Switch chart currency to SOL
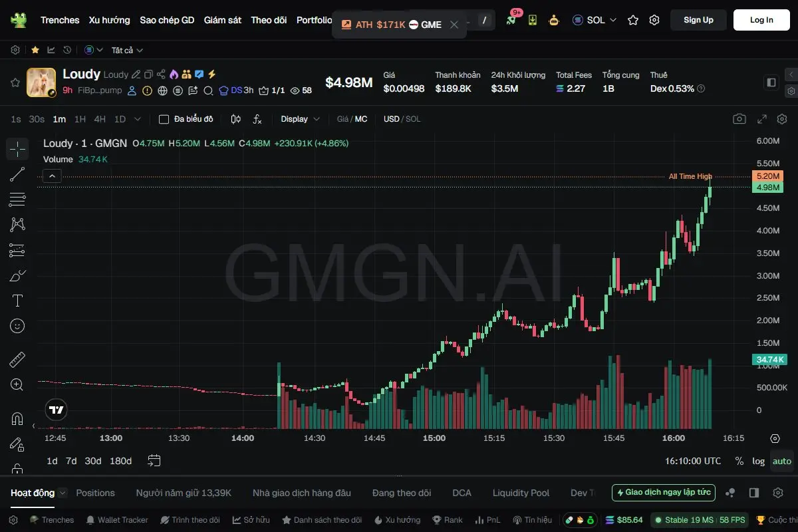Viewport: 798px width, 532px height. pyautogui.click(x=413, y=119)
